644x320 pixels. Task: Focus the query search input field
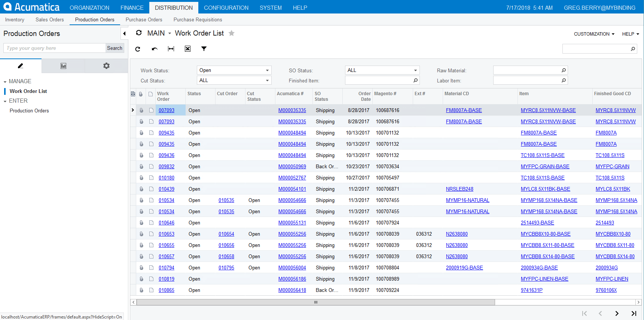[55, 48]
